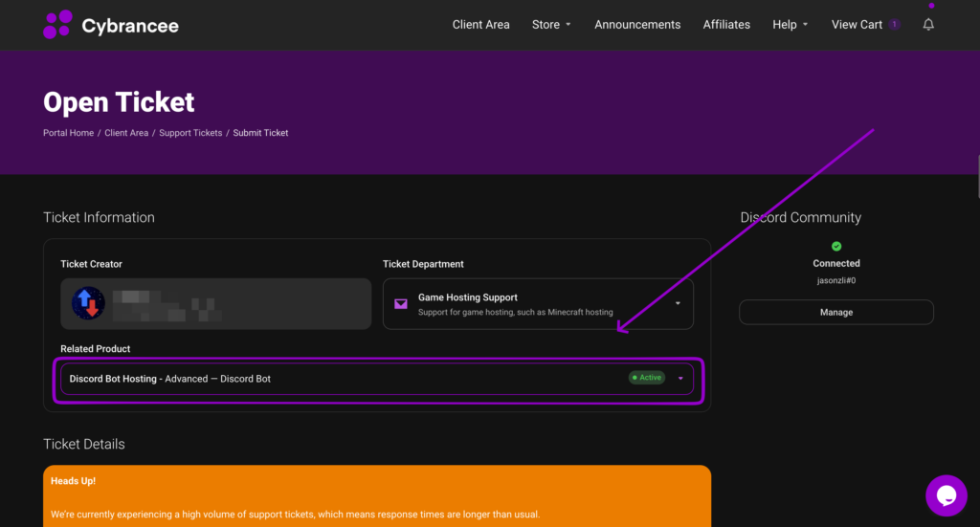Image resolution: width=980 pixels, height=527 pixels.
Task: Open View Cart
Action: 857,24
